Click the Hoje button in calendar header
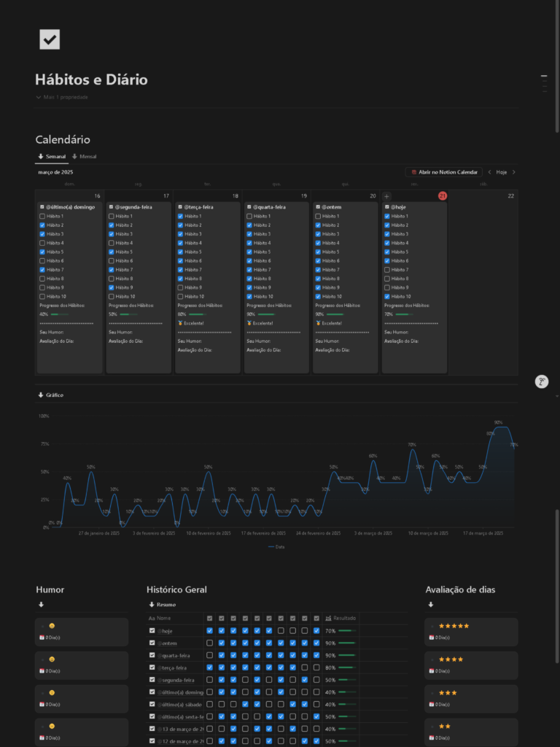Screen dimensions: 560x747 (x=501, y=172)
